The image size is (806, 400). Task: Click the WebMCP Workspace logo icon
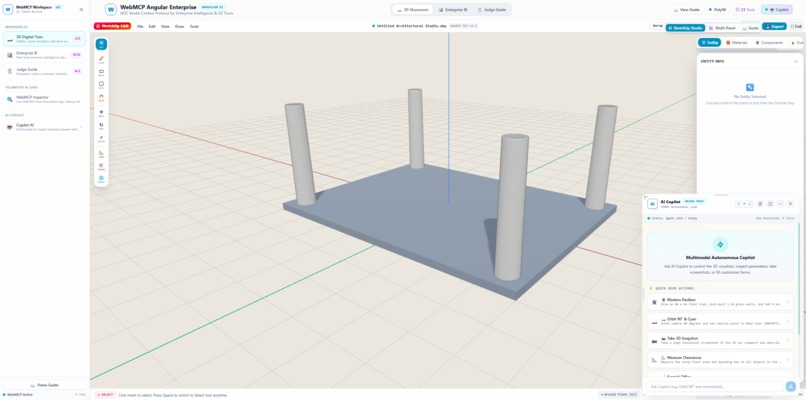pos(8,9)
